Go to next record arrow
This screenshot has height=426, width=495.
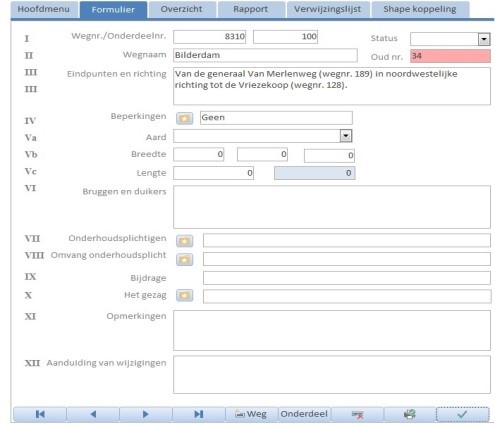pos(146,414)
